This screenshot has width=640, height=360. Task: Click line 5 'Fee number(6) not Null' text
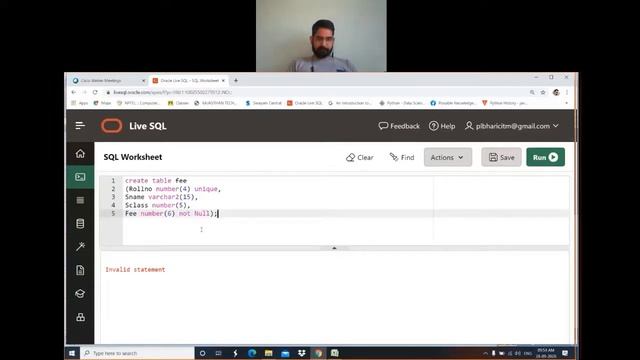tap(171, 213)
